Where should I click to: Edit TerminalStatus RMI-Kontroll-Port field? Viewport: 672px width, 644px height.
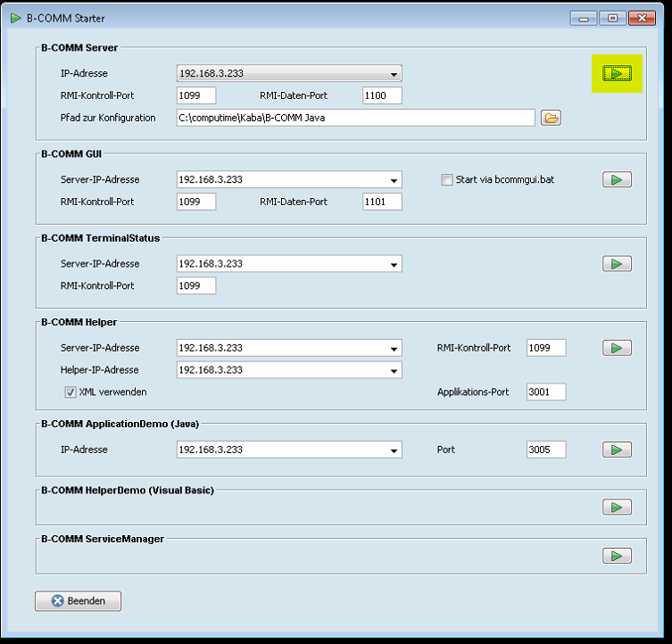tap(196, 285)
